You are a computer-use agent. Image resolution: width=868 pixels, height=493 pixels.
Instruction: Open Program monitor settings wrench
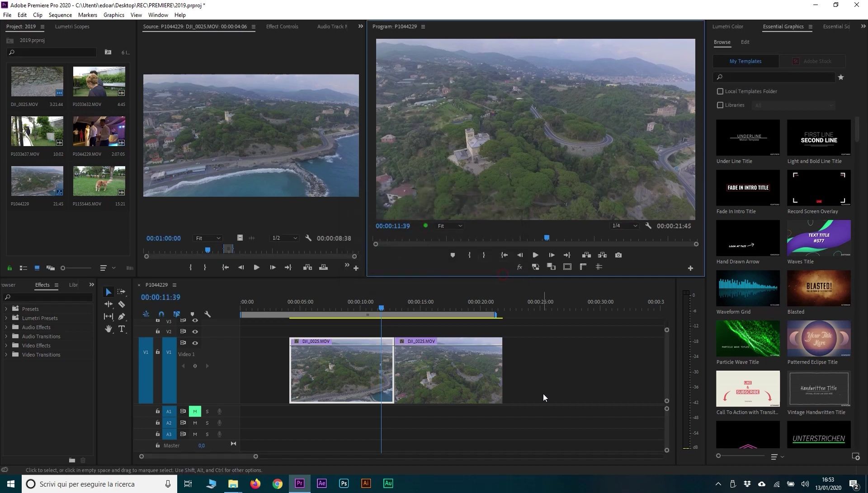point(648,226)
